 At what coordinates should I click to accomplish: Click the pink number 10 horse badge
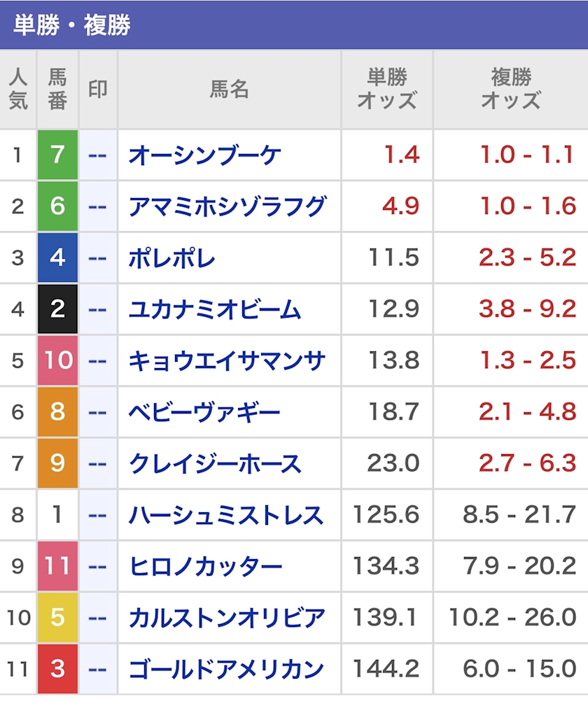57,360
